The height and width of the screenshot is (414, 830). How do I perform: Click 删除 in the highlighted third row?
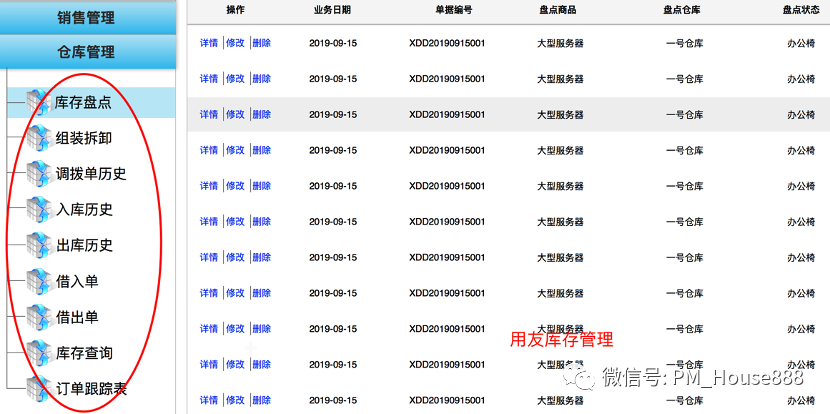pyautogui.click(x=261, y=115)
